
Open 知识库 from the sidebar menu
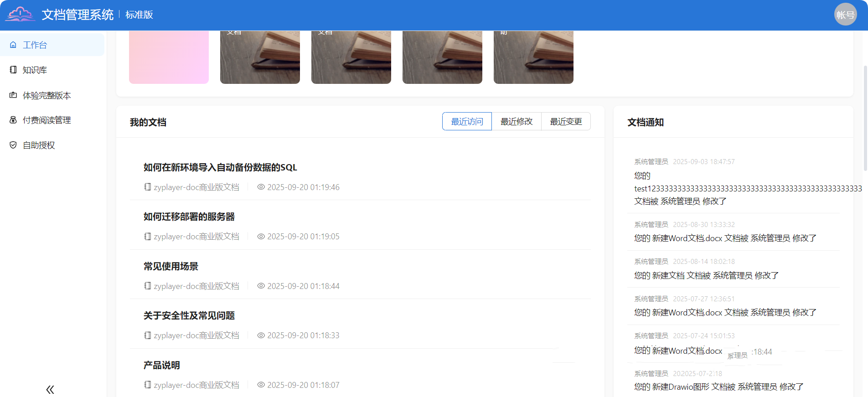point(35,70)
